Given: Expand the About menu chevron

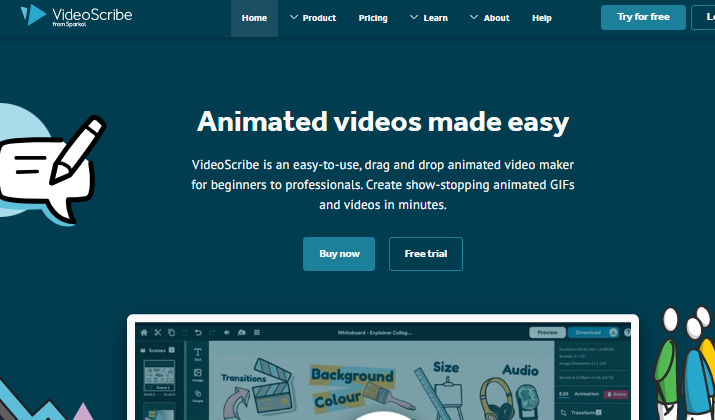Looking at the screenshot, I should pos(474,17).
